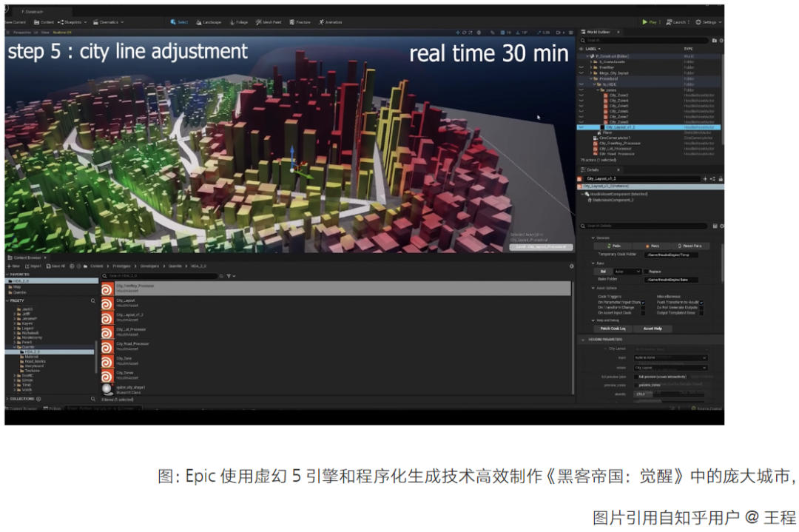Click the Select mode tool

pos(179,22)
